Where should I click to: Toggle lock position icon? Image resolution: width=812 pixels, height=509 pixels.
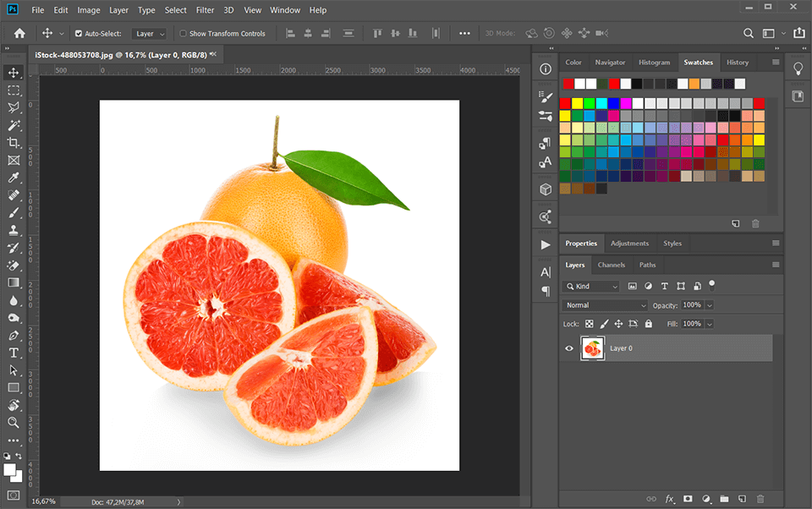coord(618,324)
